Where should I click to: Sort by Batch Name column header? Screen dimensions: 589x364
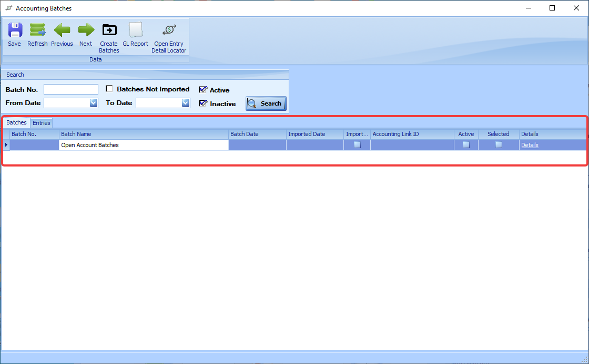[x=144, y=134]
